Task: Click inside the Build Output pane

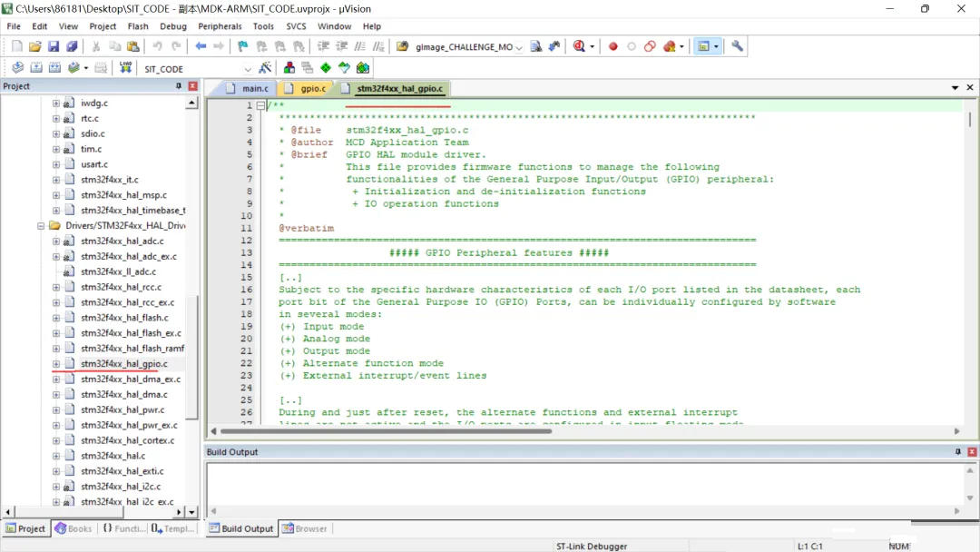Action: [x=581, y=483]
